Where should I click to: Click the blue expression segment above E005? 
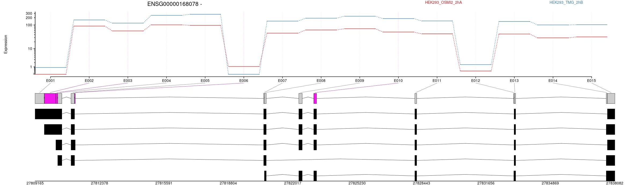205,14
